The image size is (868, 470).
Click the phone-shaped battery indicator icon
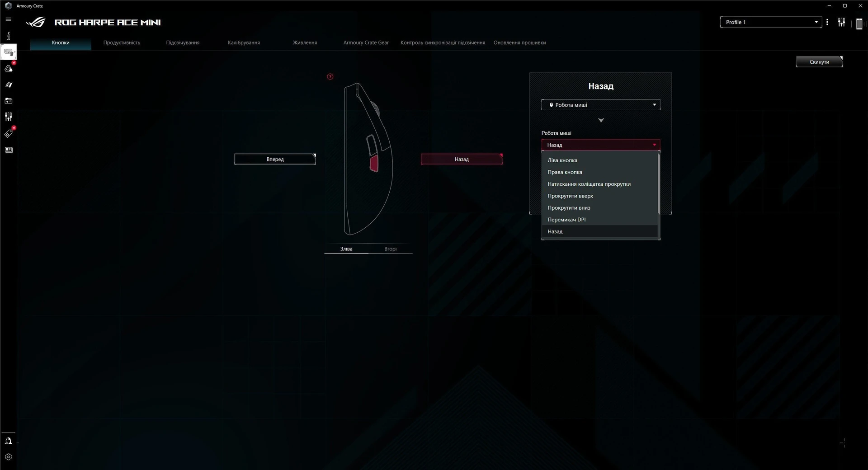(x=859, y=23)
